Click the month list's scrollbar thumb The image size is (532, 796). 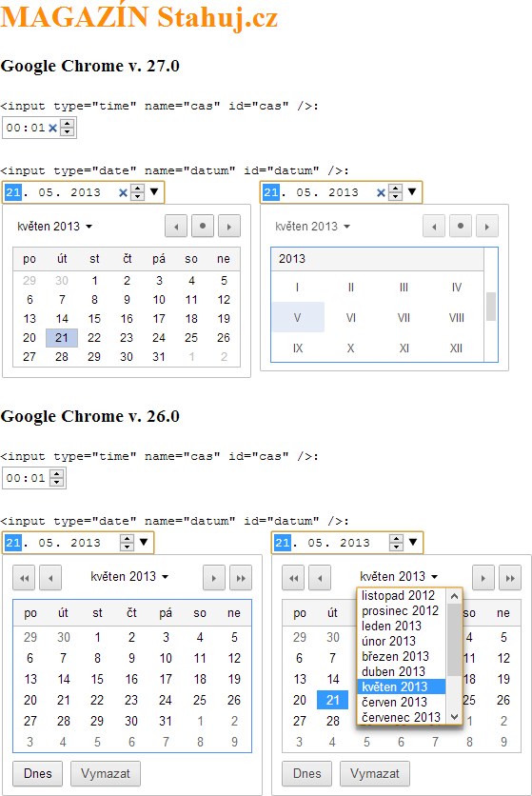[454, 639]
